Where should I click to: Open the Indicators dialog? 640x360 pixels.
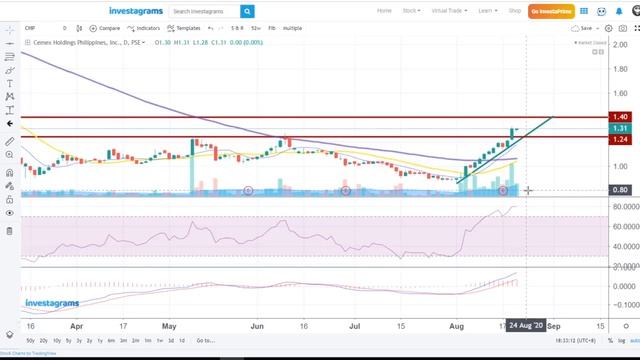click(144, 28)
